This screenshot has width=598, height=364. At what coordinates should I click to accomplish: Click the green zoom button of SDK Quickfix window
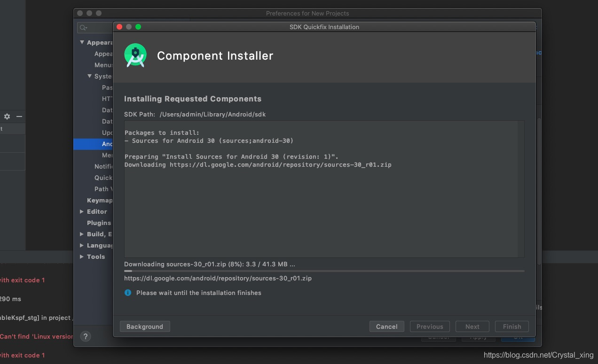(138, 27)
